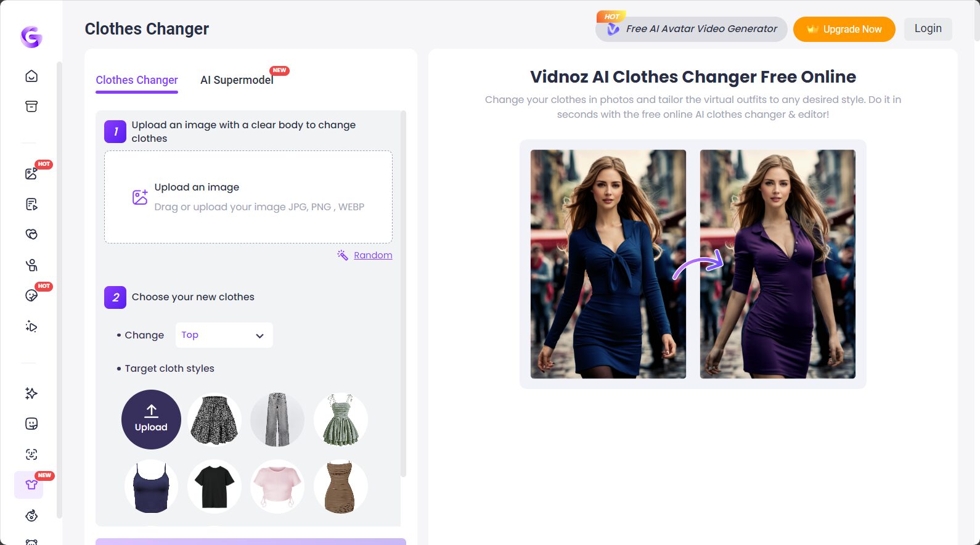Screen dimensions: 980x545
Task: Select the black floral skirt style
Action: point(214,420)
